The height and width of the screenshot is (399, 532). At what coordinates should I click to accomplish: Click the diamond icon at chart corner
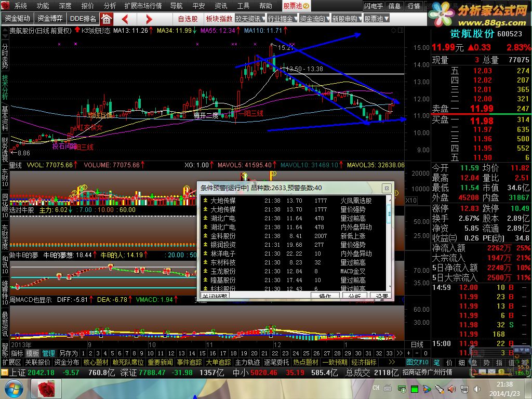[394, 31]
